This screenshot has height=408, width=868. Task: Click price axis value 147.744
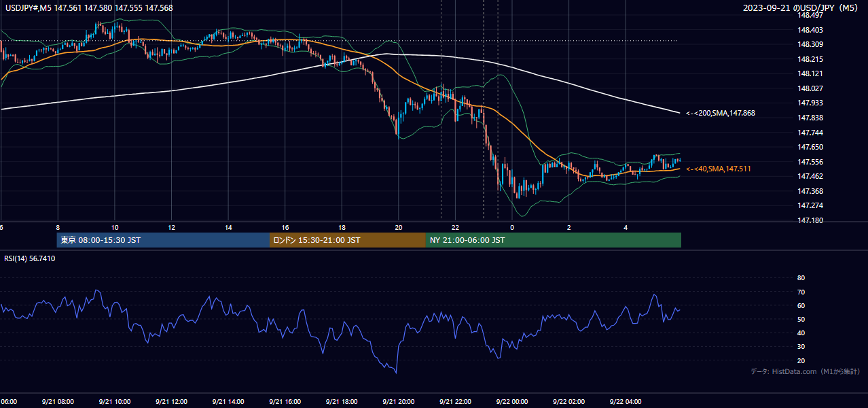pyautogui.click(x=810, y=133)
